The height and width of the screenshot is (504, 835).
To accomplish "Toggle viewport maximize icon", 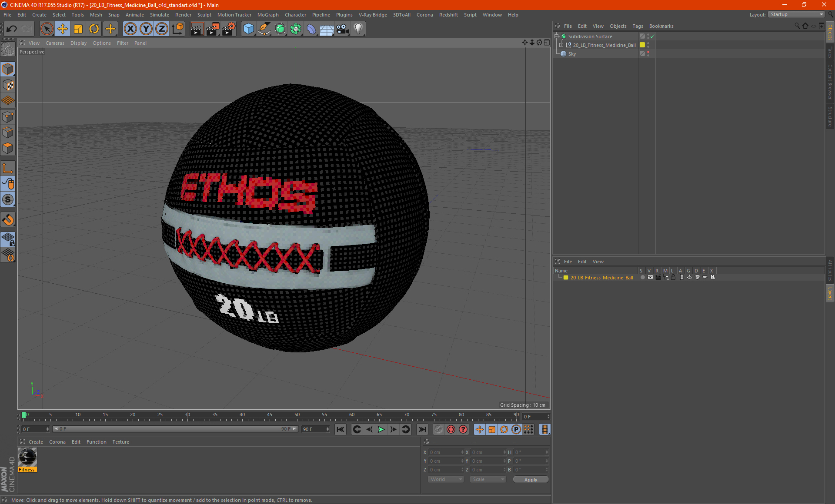I will click(x=547, y=43).
